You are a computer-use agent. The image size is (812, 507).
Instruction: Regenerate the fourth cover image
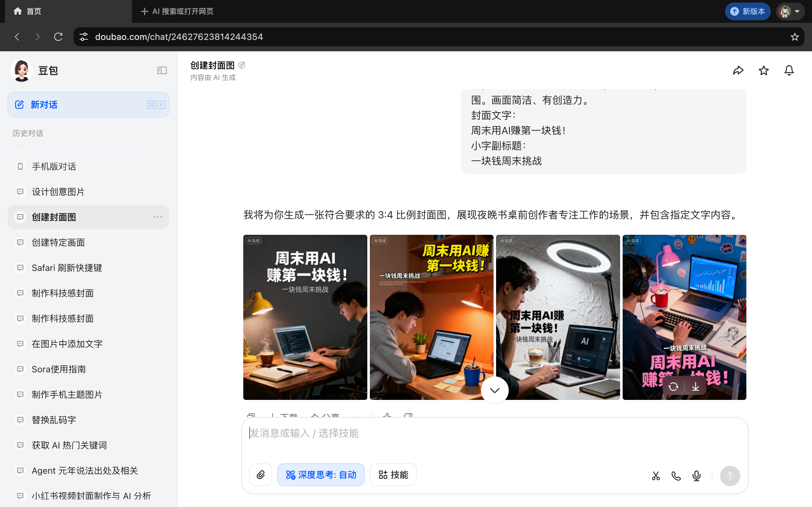pos(673,387)
